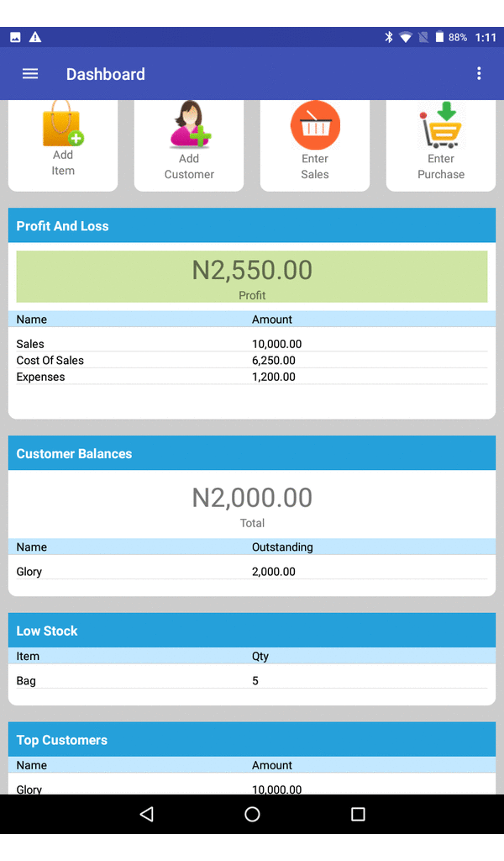
Task: Open the Top Customers section header
Action: coord(252,740)
